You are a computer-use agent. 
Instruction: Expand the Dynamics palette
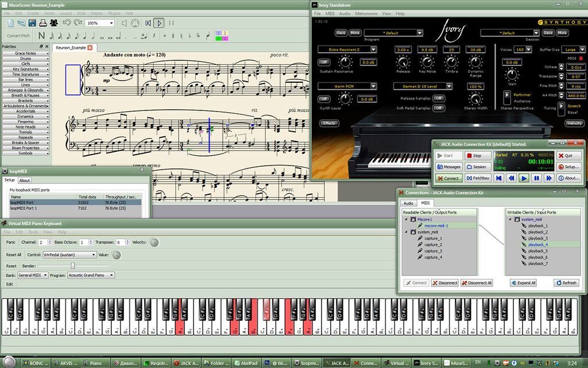(x=25, y=116)
